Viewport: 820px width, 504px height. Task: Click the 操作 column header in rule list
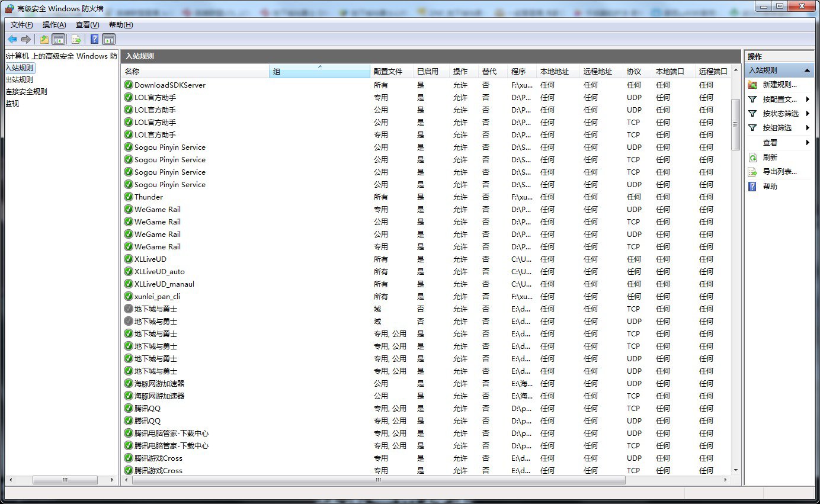click(x=464, y=72)
